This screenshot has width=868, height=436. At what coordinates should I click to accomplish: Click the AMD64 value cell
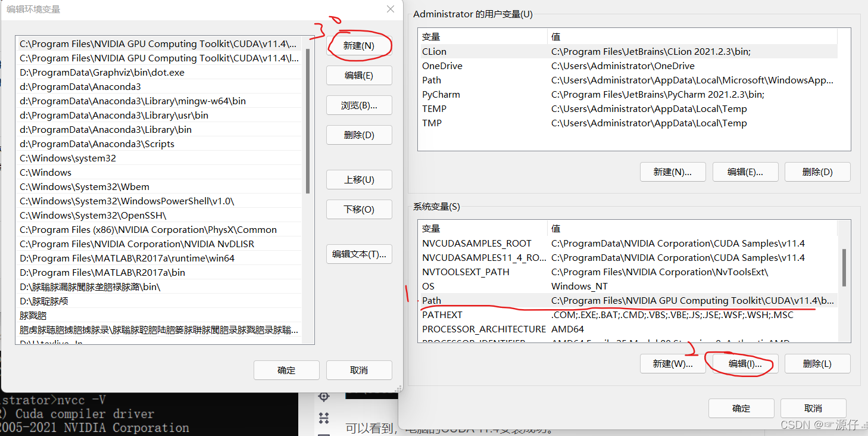pyautogui.click(x=568, y=329)
